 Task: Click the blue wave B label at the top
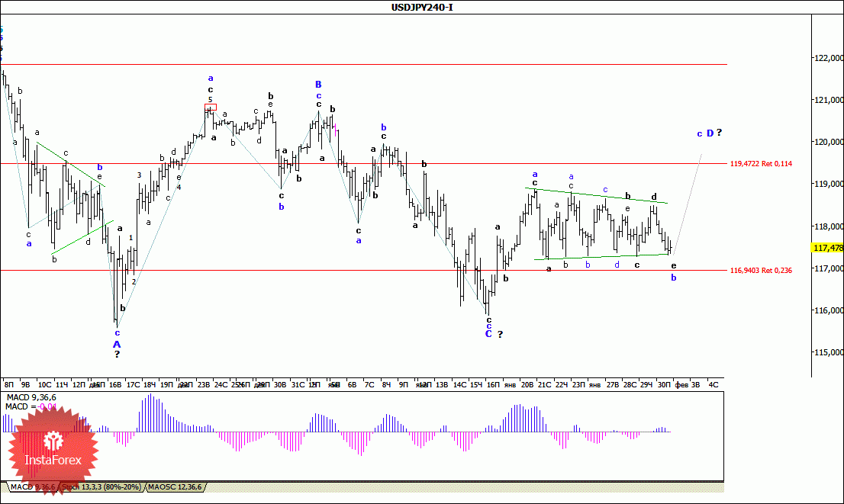(x=318, y=85)
